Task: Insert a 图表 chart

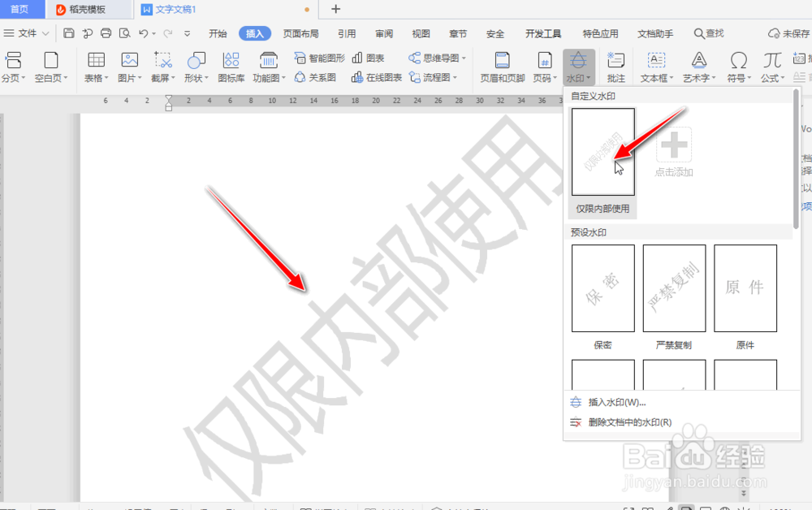Action: click(368, 58)
